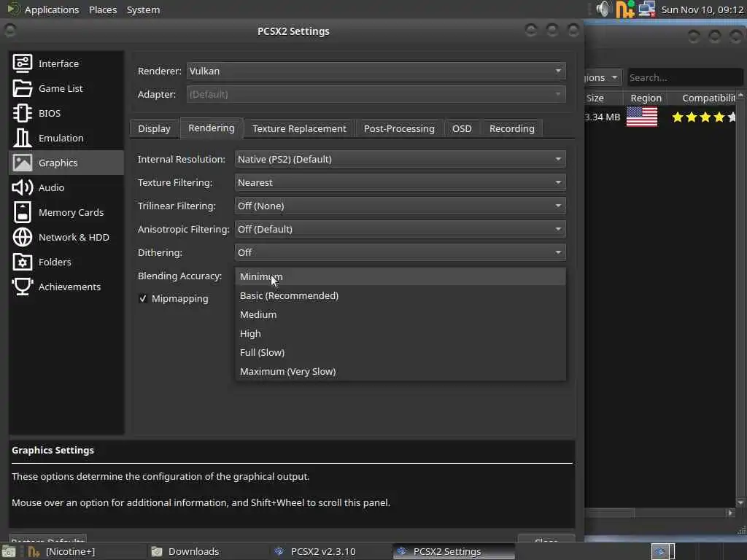The image size is (747, 560).
Task: Open the Achievements trophy icon
Action: click(x=23, y=286)
